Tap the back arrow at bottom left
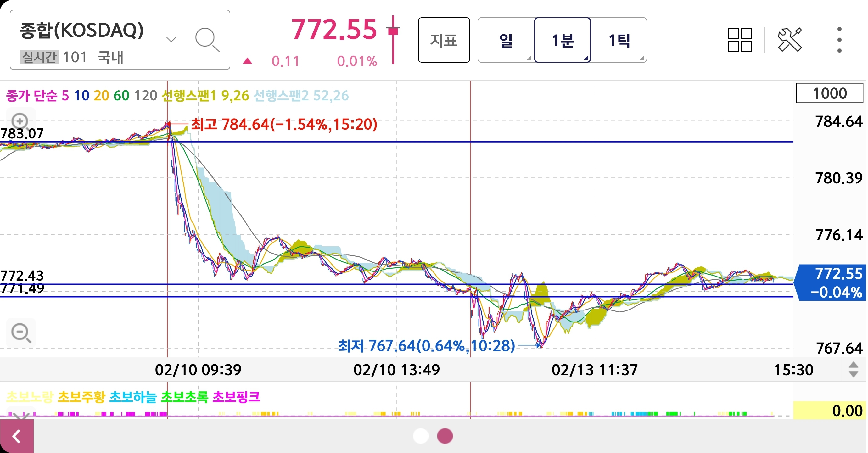The height and width of the screenshot is (453, 868). click(16, 436)
